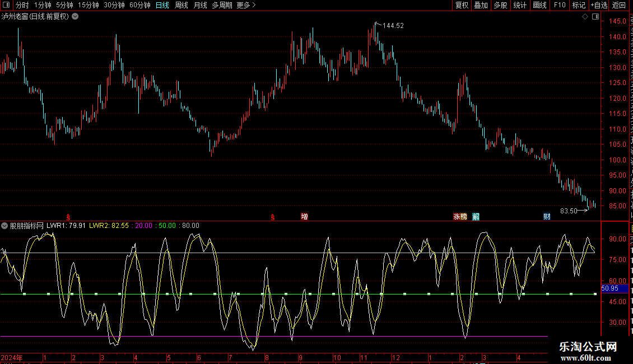Open the F10 company info
Screen dimensions: 633x364
point(560,5)
